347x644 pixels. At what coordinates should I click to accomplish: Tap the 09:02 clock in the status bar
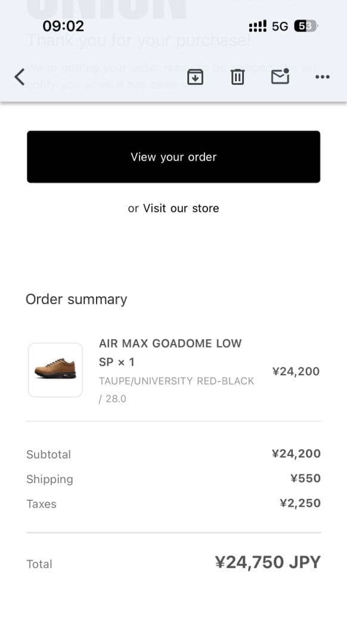pyautogui.click(x=63, y=26)
